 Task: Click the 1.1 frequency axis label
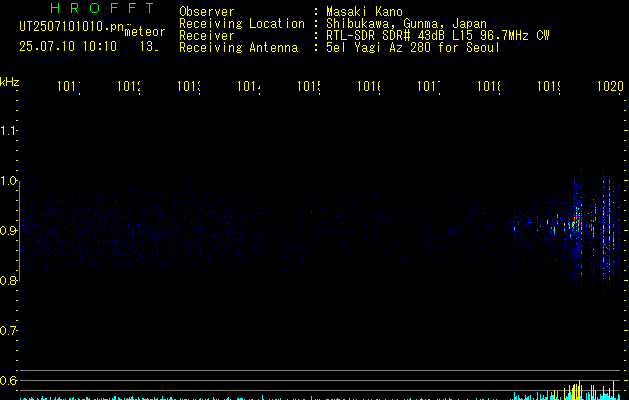pyautogui.click(x=8, y=130)
